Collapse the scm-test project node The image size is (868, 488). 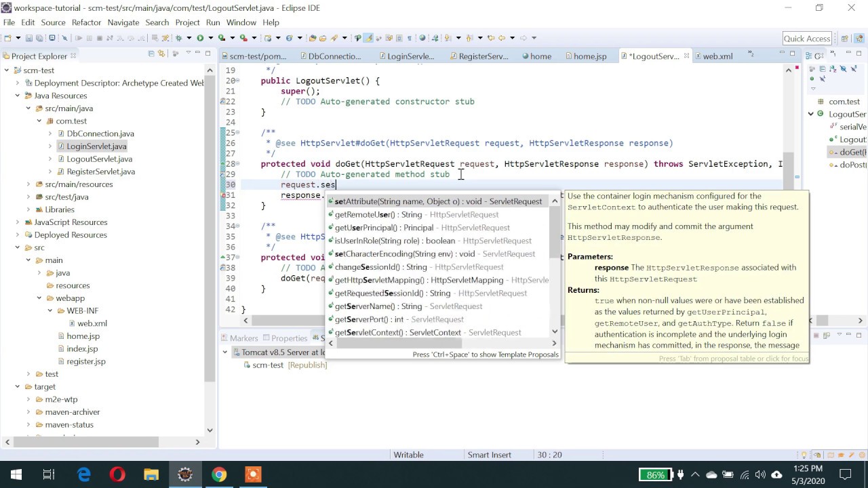point(7,70)
